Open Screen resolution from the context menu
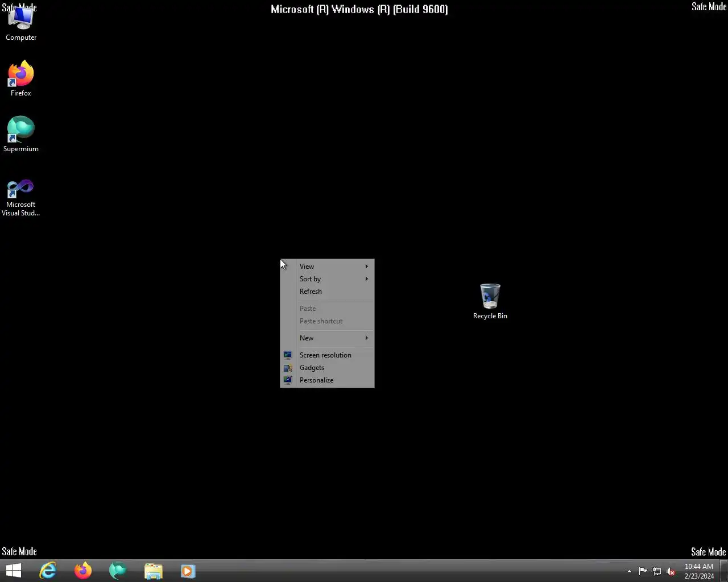The width and height of the screenshot is (728, 582). [x=327, y=355]
